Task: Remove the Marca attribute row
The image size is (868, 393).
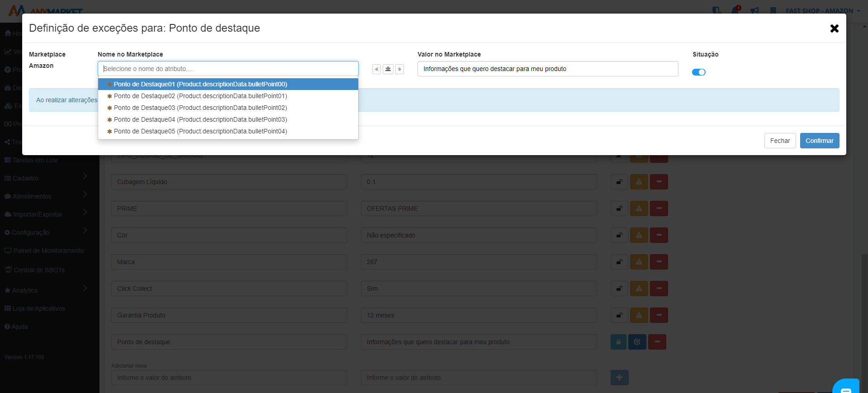Action: [659, 262]
